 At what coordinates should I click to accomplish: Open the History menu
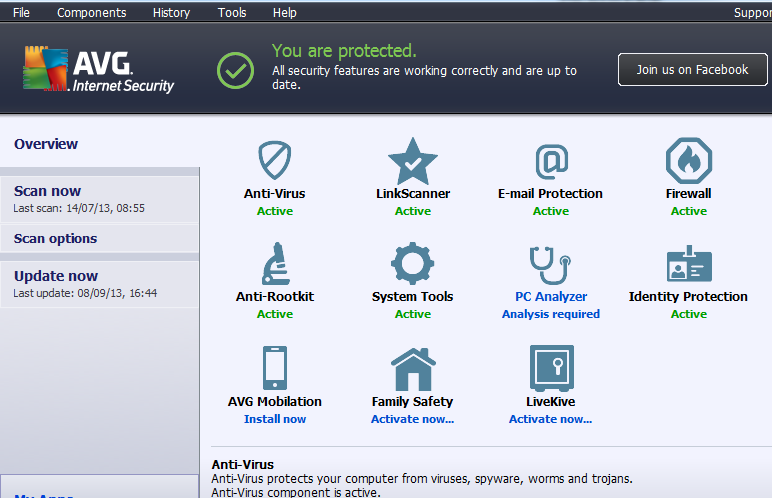[x=171, y=12]
